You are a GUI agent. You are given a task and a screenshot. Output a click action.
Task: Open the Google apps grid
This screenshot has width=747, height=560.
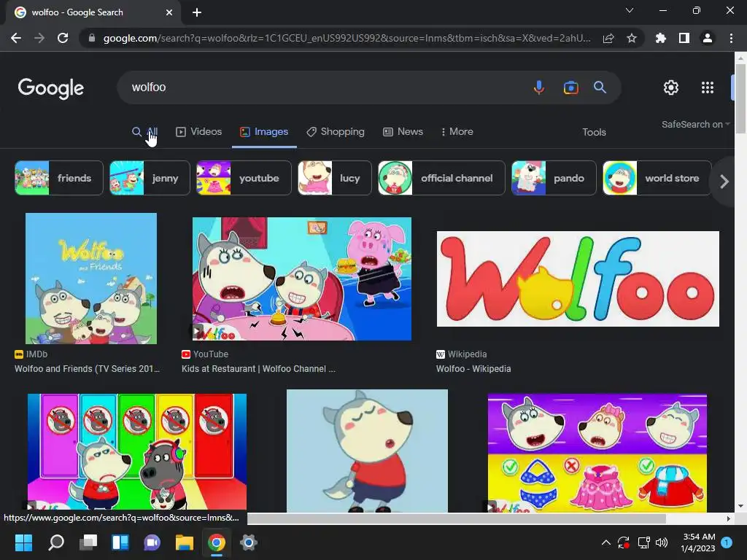tap(708, 87)
